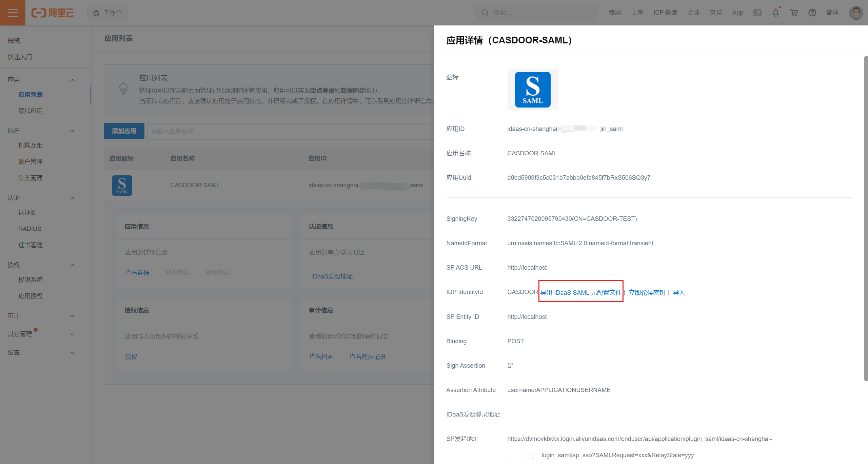Screen dimensions: 868x464
Task: Click the Alibaba Cloud logo
Action: coord(53,13)
